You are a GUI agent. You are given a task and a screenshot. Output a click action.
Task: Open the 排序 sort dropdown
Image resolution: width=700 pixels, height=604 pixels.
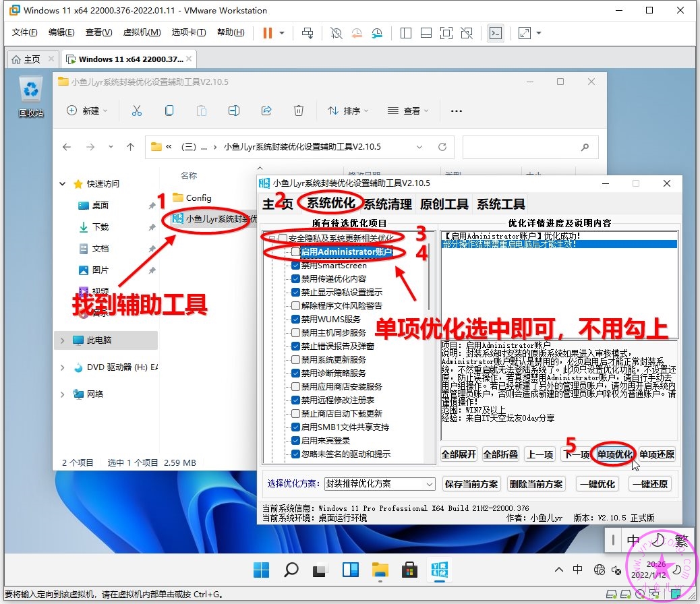click(348, 111)
